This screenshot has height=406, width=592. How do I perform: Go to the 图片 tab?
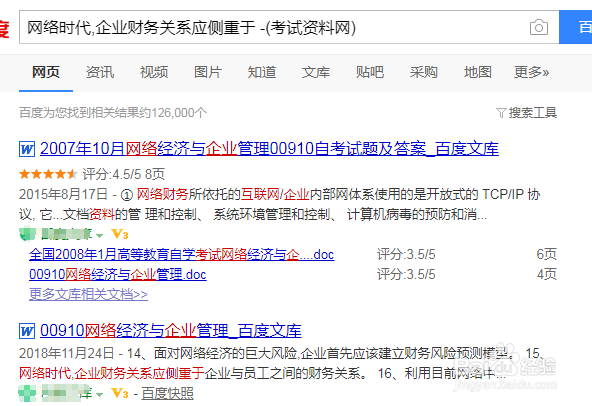(208, 72)
